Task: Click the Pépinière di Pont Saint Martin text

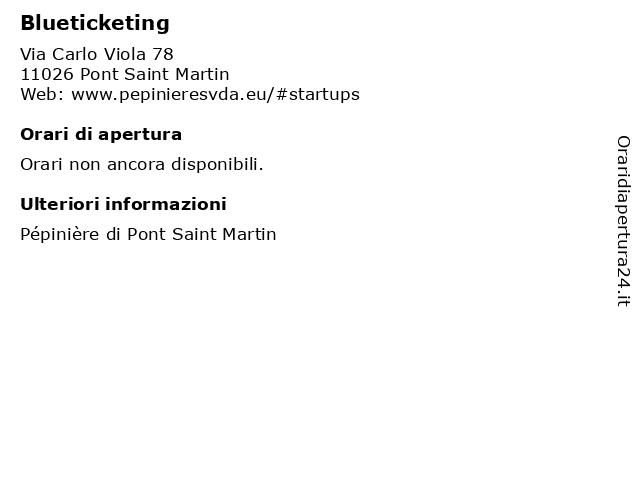Action: 148,235
